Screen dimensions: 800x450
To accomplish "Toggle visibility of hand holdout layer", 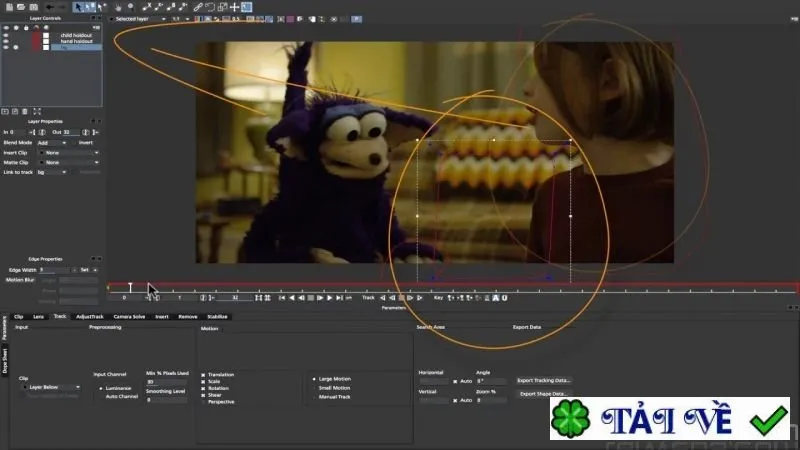I will (x=6, y=41).
